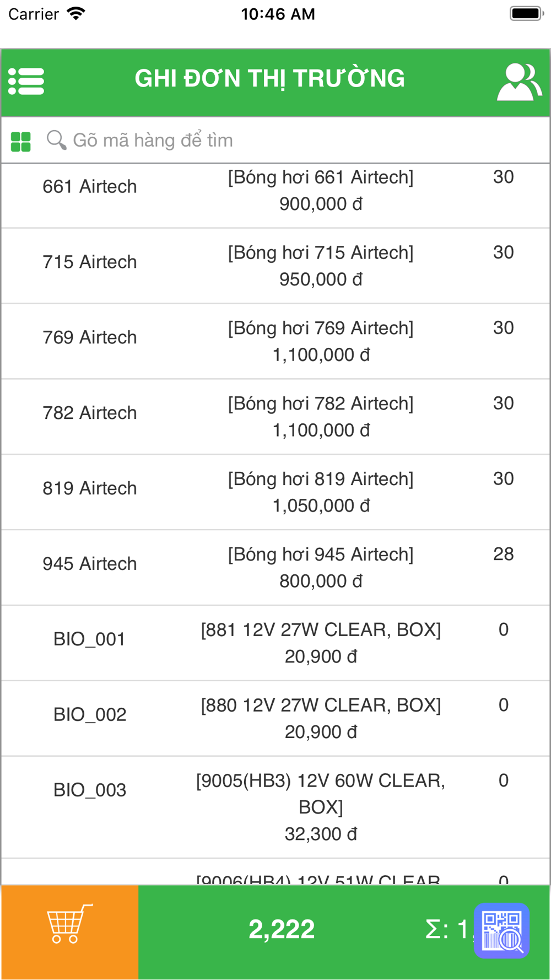Tap the GHI ĐƠN THỊ TRƯỜNG title
This screenshot has height=980, width=551.
[x=270, y=79]
